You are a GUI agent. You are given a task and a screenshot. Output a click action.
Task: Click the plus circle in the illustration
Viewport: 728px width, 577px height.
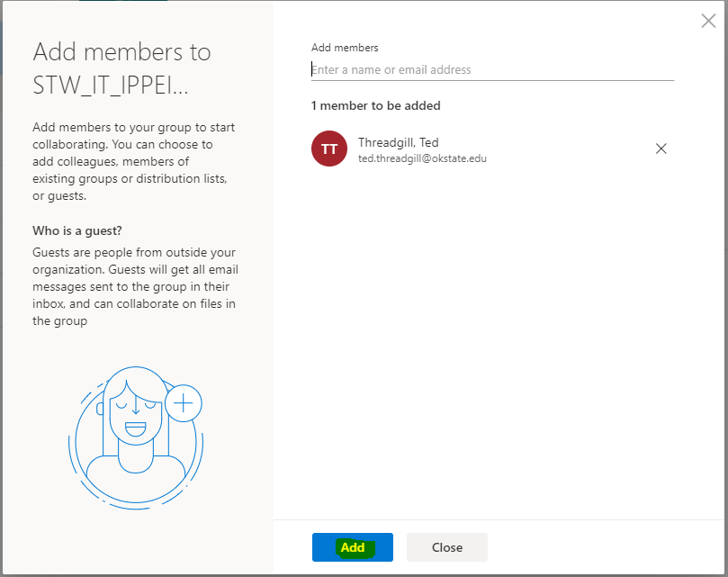tap(184, 404)
